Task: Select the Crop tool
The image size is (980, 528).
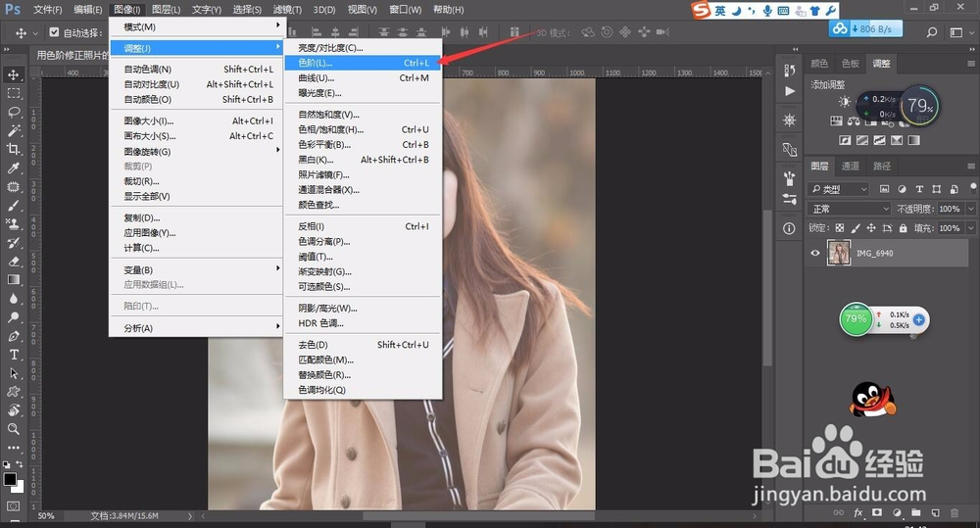Action: tap(13, 149)
